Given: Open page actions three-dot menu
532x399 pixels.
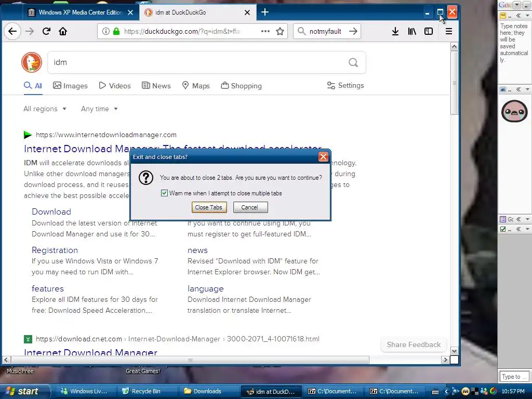Looking at the screenshot, I should (x=265, y=31).
